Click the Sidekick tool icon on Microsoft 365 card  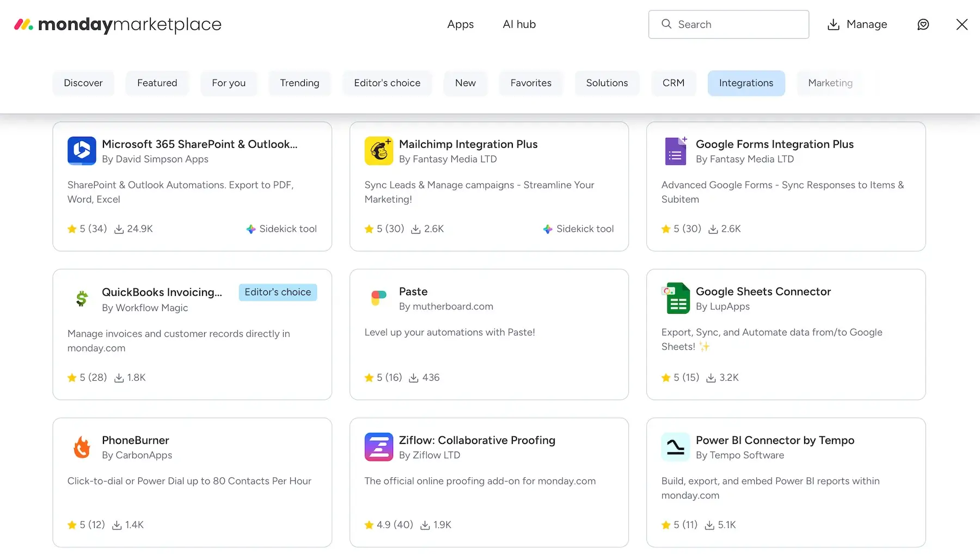[251, 229]
